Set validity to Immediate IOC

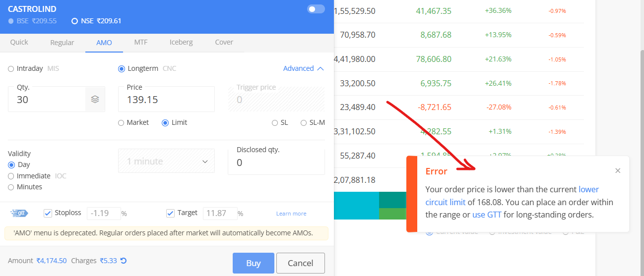coord(37,176)
